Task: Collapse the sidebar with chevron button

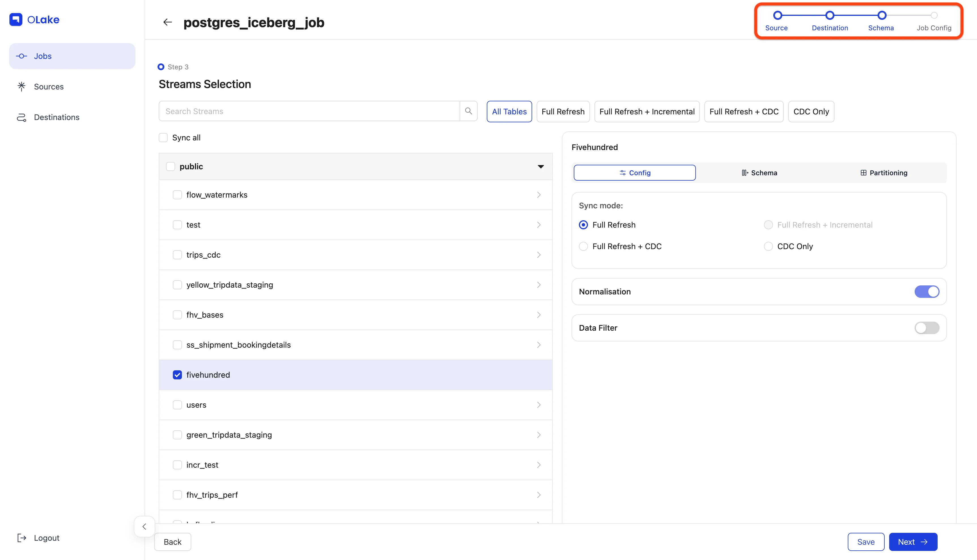Action: 144,527
